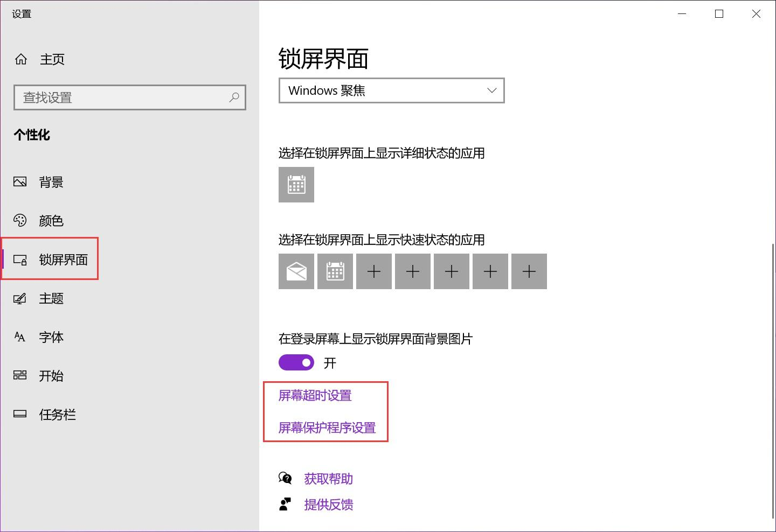776x532 pixels.
Task: Open the 任务栏 settings page
Action: (x=129, y=415)
